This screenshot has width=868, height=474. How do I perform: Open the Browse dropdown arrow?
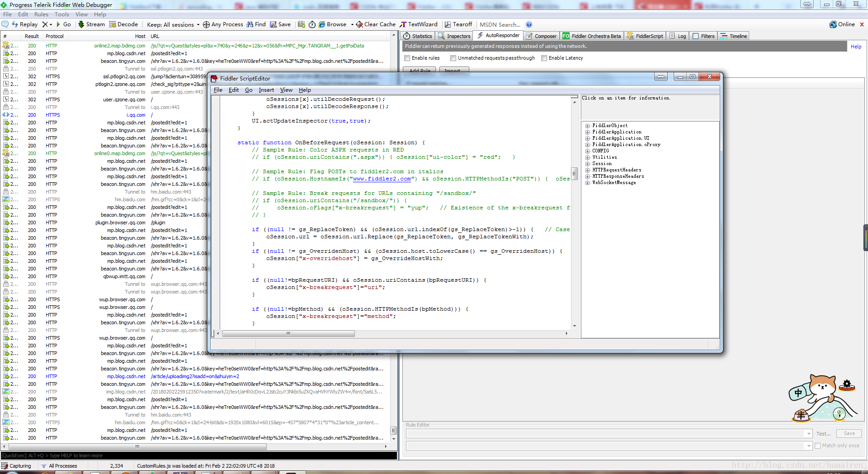pyautogui.click(x=352, y=24)
